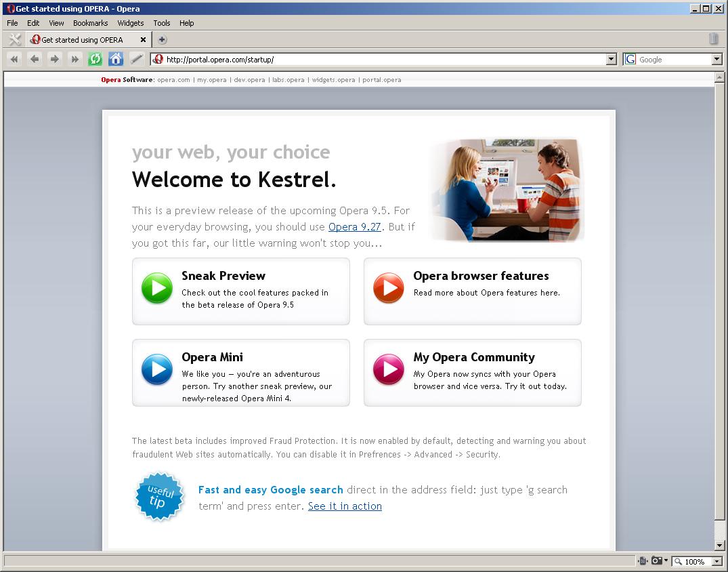Open the Widgets menu

(131, 23)
